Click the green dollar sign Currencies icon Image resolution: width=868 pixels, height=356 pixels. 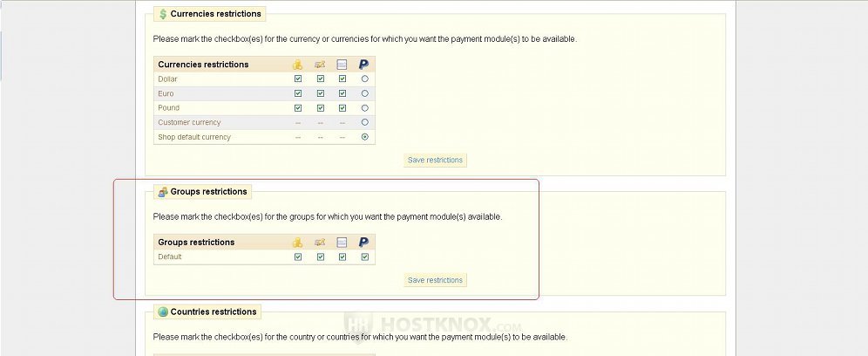(x=163, y=14)
